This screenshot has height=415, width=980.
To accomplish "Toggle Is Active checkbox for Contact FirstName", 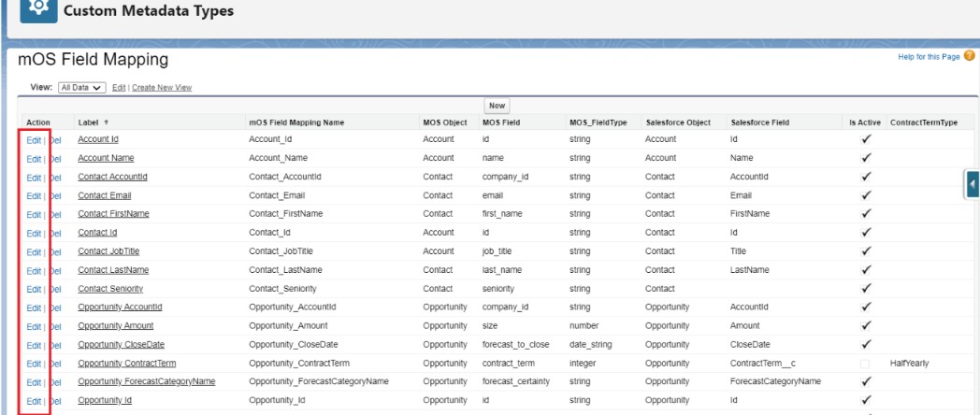I will (866, 214).
